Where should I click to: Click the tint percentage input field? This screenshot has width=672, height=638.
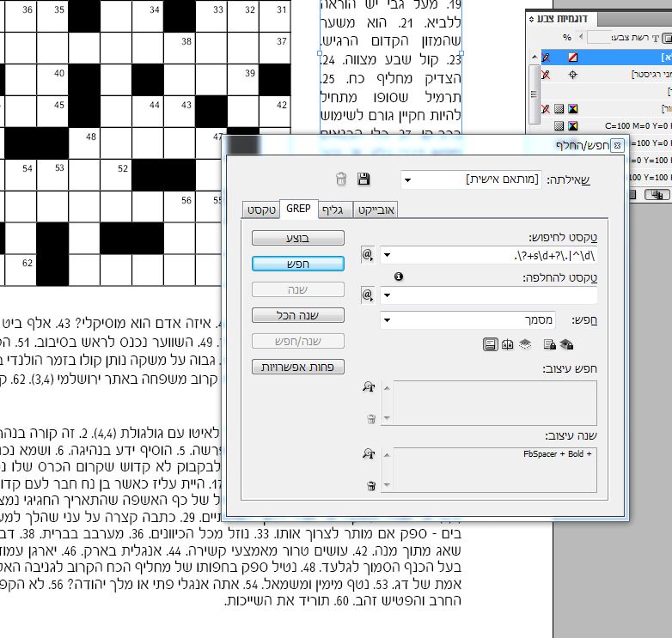click(x=599, y=37)
